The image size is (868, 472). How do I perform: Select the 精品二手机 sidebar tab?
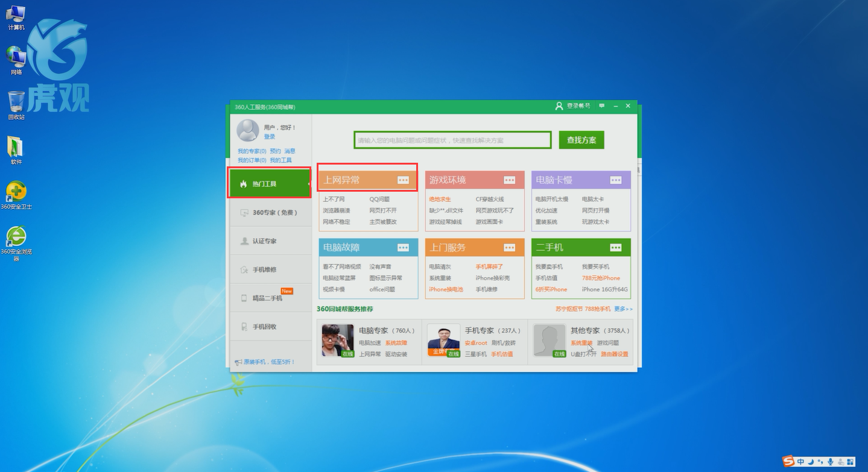coord(270,298)
